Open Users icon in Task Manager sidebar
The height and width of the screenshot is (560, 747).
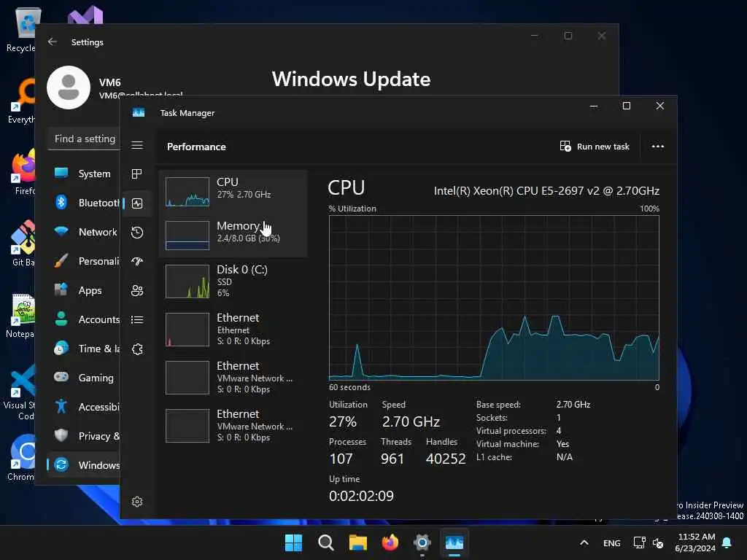click(137, 290)
